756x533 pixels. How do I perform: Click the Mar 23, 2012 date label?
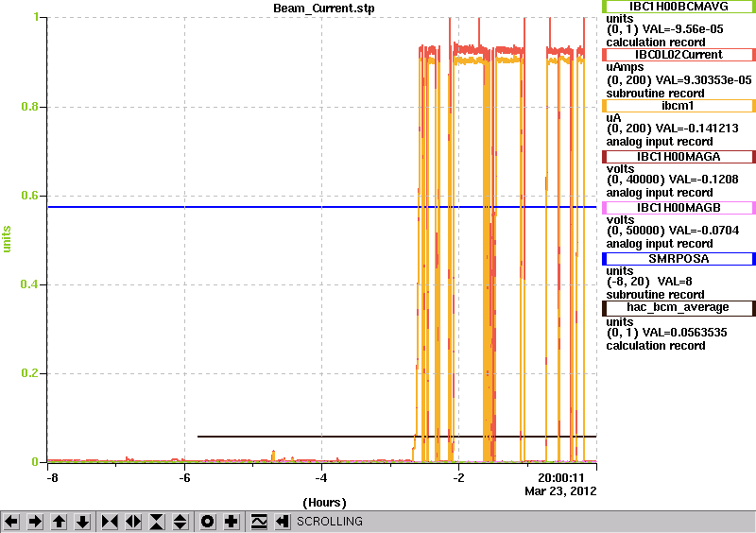(560, 491)
